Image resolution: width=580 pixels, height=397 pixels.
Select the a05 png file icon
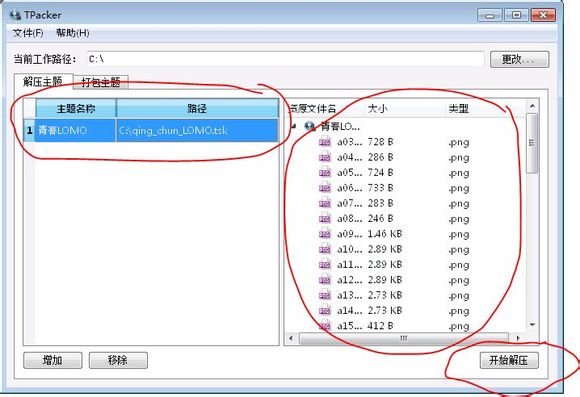coord(325,172)
